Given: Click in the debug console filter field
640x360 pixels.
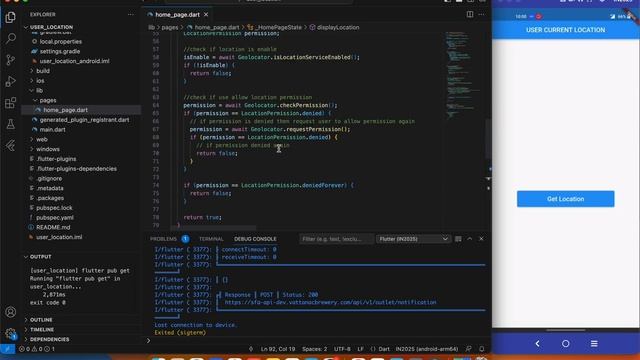Looking at the screenshot, I should pyautogui.click(x=336, y=239).
